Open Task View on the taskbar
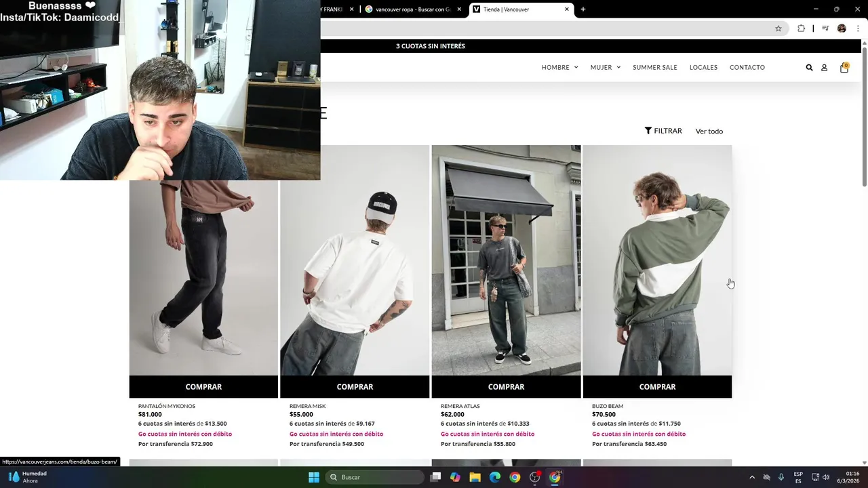Viewport: 868px width, 488px height. (x=435, y=477)
